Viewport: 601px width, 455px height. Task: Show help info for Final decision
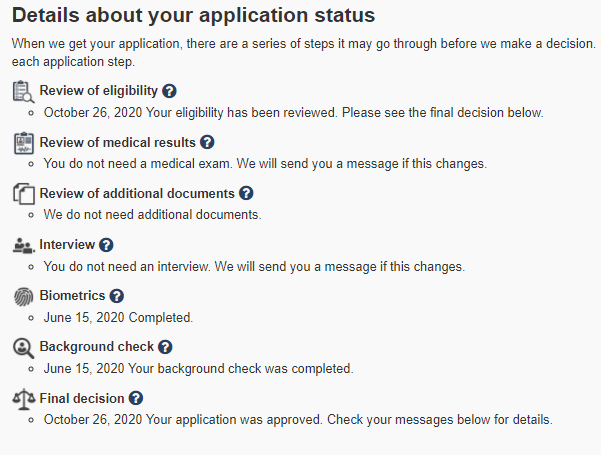click(136, 398)
